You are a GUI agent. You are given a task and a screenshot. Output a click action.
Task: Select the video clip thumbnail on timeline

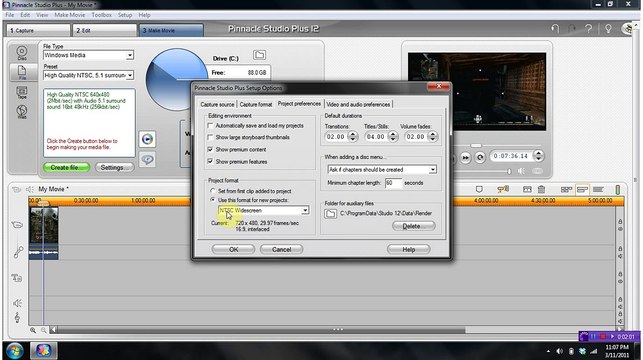[x=44, y=225]
